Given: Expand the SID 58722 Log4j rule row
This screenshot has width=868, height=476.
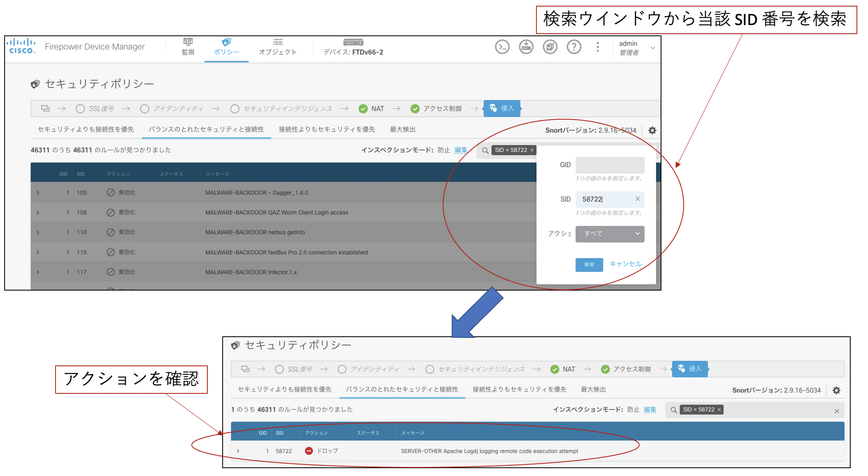Looking at the screenshot, I should pyautogui.click(x=238, y=451).
